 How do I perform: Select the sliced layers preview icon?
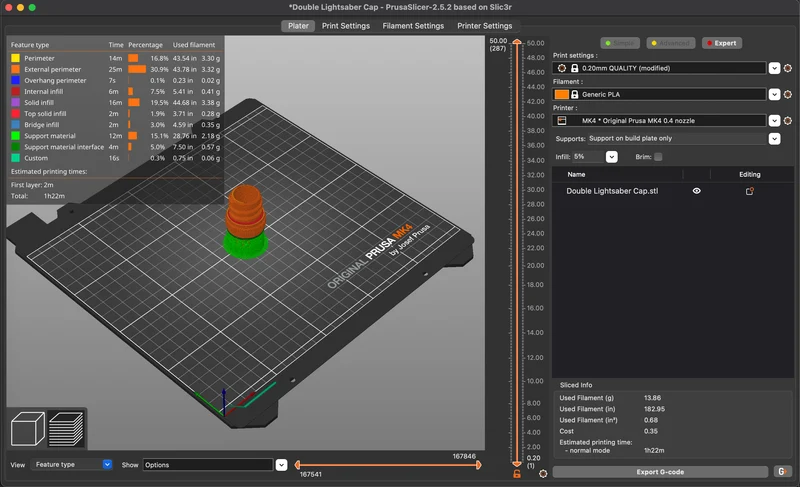pos(66,429)
